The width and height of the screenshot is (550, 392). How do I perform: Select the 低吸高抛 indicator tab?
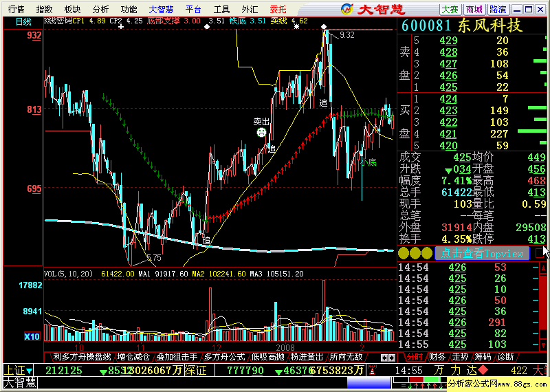click(267, 357)
